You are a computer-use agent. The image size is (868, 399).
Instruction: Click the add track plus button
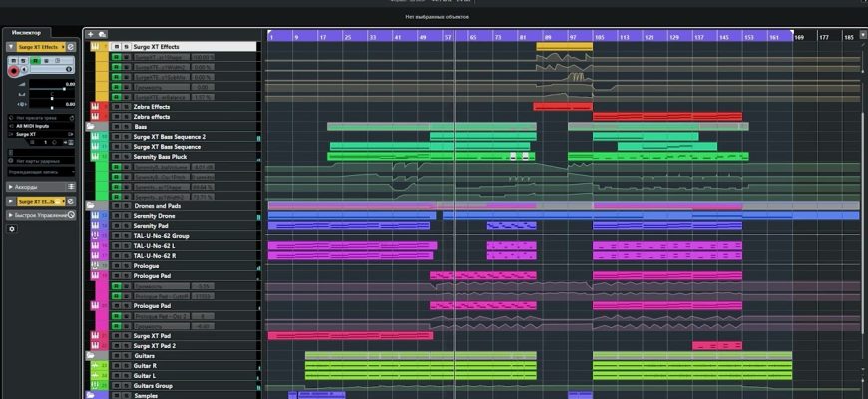point(90,35)
